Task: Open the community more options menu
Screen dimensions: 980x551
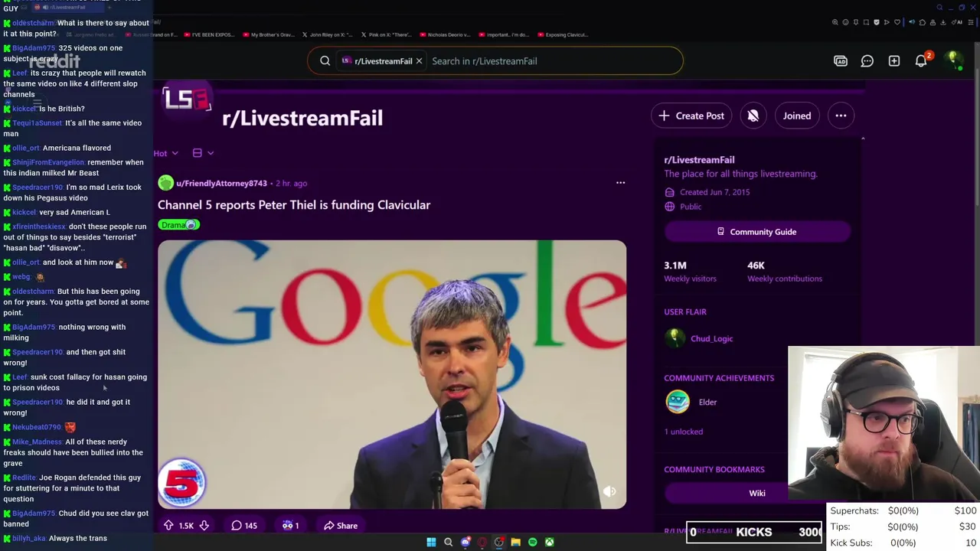Action: click(x=841, y=116)
